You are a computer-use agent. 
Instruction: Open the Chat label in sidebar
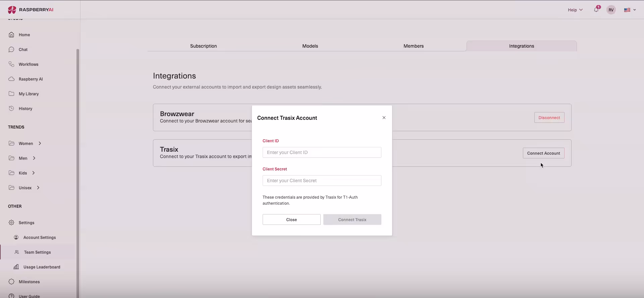pyautogui.click(x=23, y=49)
